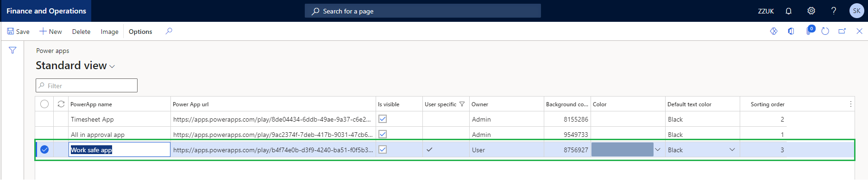This screenshot has height=181, width=868.
Task: Expand the Color dropdown for Work safe app
Action: tap(658, 149)
